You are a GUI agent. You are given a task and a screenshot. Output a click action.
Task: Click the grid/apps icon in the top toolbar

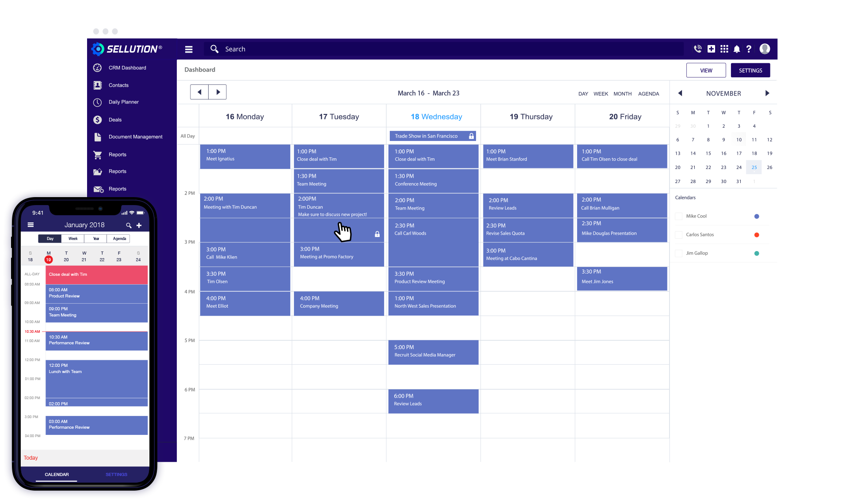[x=724, y=49]
